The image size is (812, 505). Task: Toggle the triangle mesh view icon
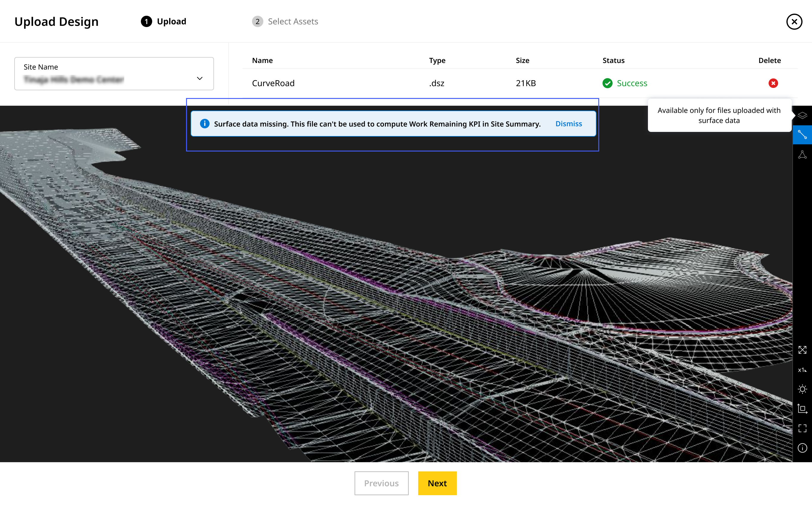802,155
